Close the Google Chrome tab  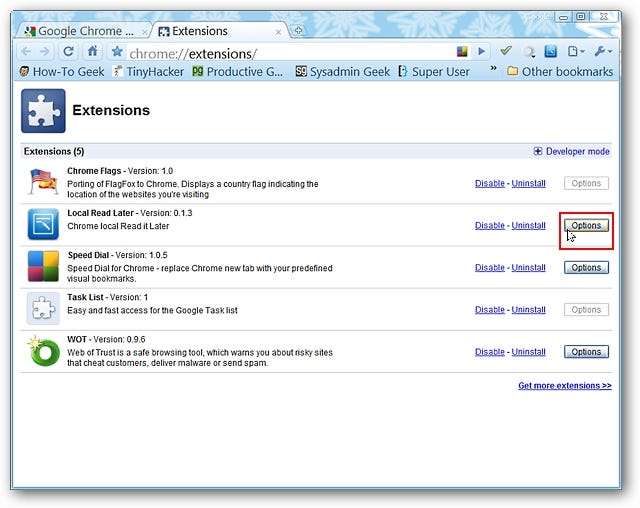(144, 32)
